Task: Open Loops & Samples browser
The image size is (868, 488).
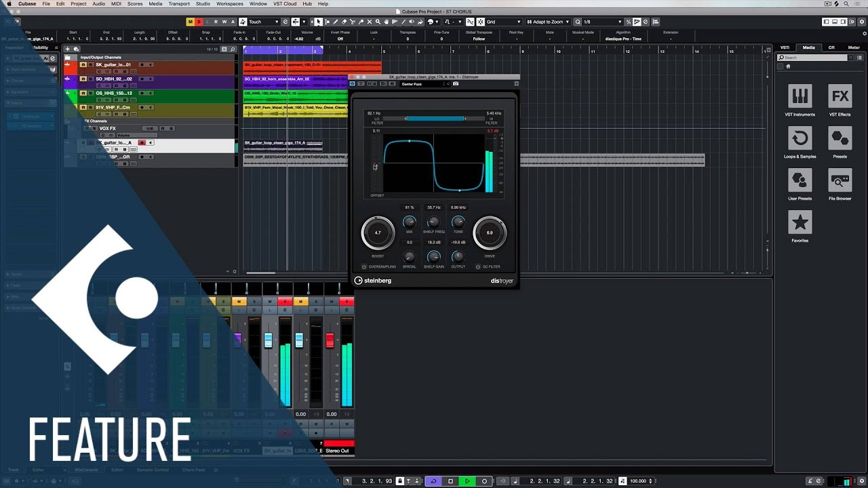Action: click(800, 143)
